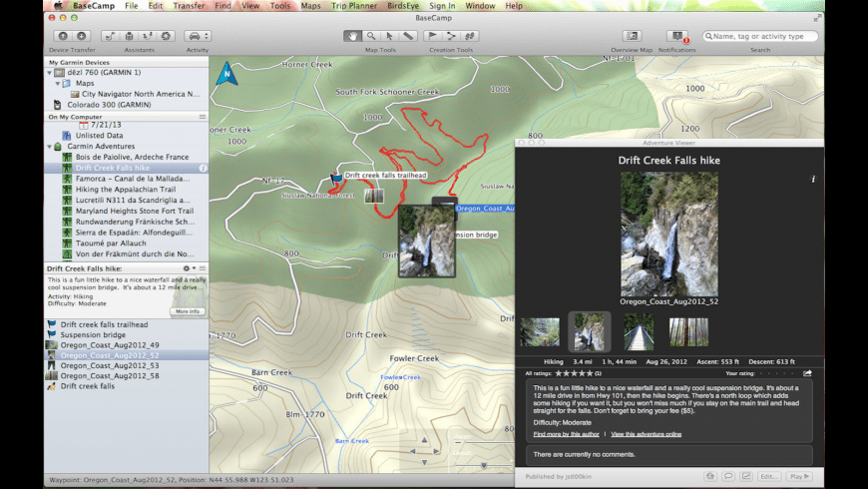Toggle the Overview Map button

point(632,36)
